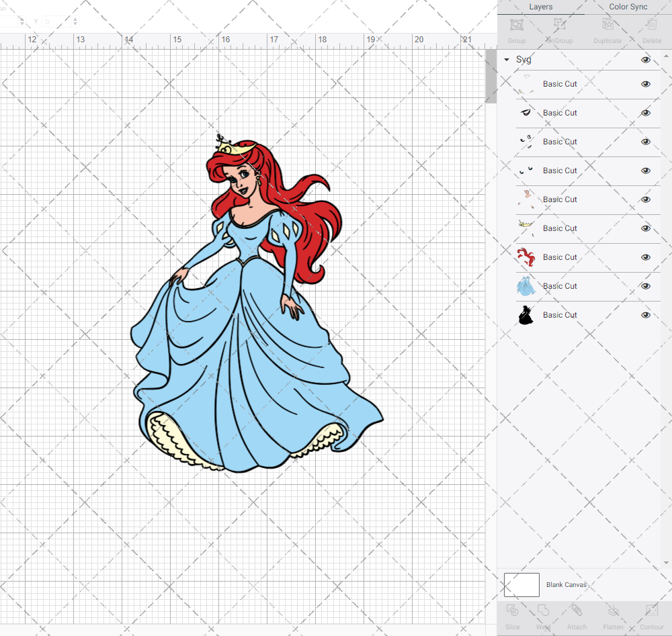
Task: Click the Blank Canvas color swatch
Action: [x=521, y=584]
